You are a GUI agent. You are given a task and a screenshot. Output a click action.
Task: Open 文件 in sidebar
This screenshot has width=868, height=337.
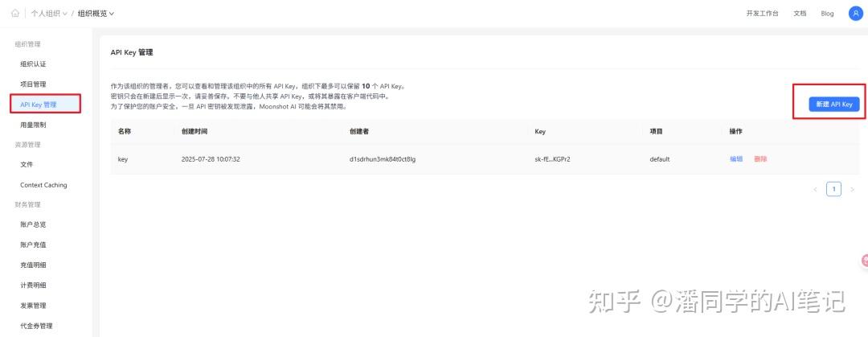pos(27,165)
